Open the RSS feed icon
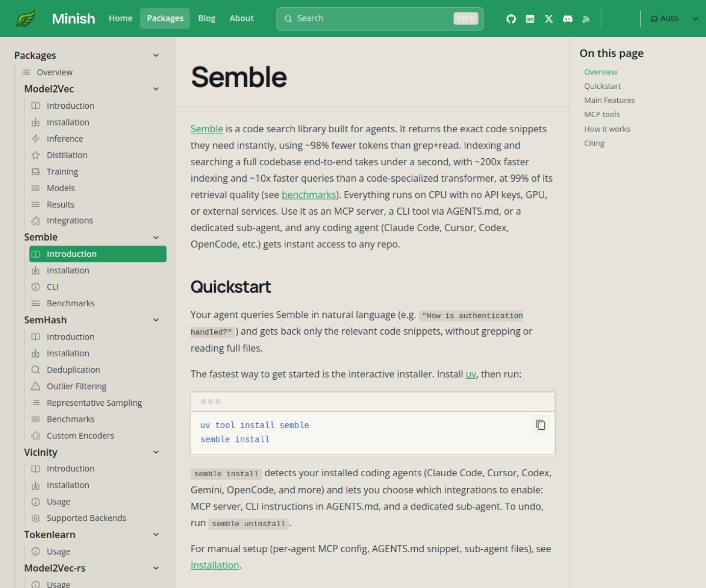The width and height of the screenshot is (706, 588). (586, 19)
